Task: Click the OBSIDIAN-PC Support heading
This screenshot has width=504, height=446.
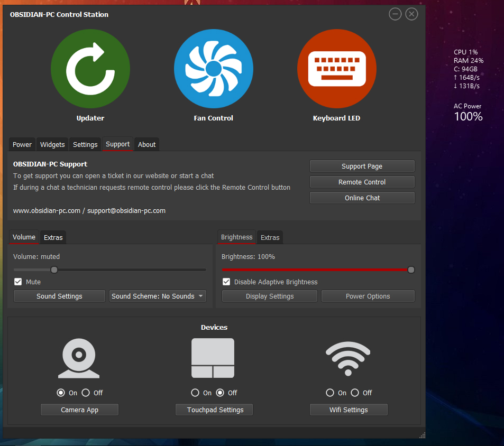Action: (50, 164)
